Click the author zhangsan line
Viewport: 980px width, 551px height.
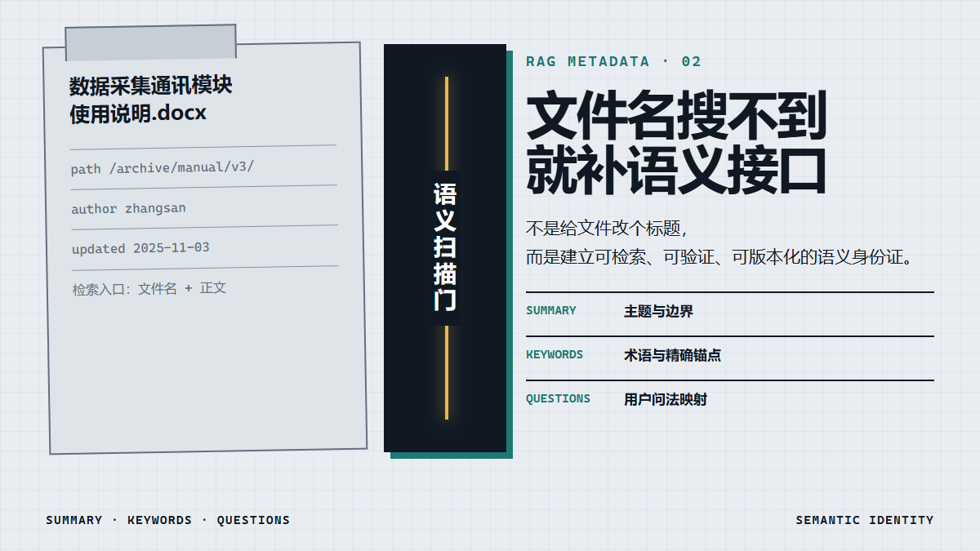[128, 208]
